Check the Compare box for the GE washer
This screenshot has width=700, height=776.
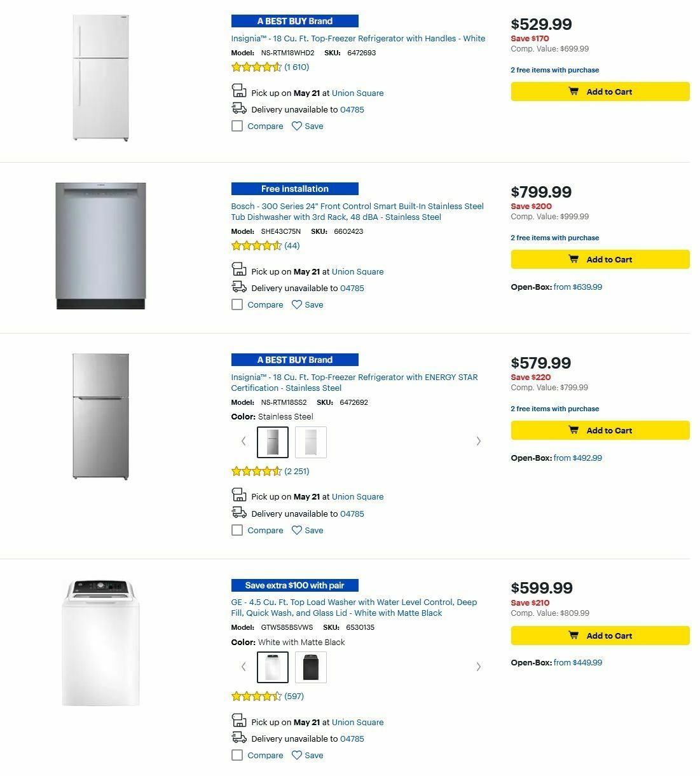click(237, 755)
